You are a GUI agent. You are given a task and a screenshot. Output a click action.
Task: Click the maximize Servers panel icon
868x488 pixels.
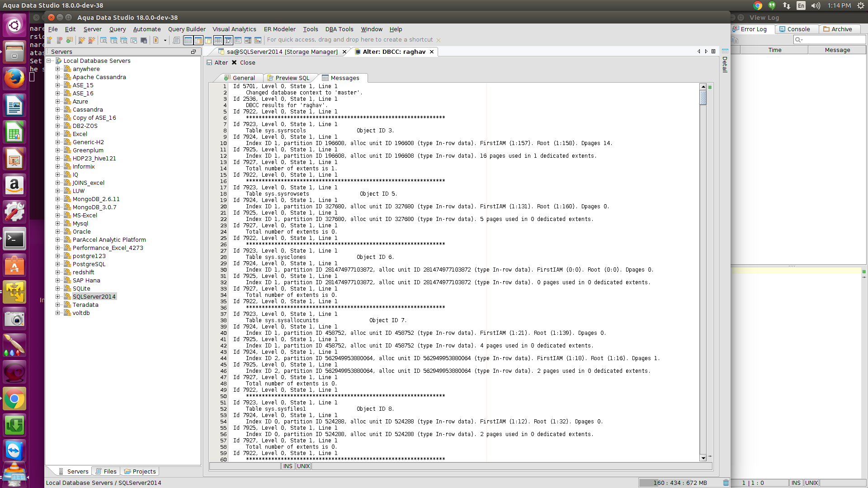(193, 52)
